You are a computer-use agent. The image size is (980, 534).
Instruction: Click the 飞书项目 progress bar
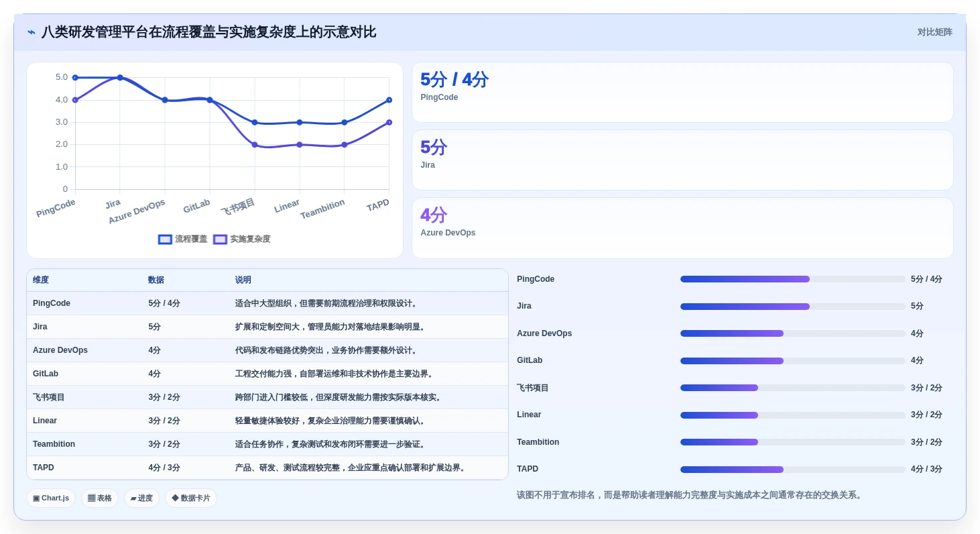pos(792,388)
